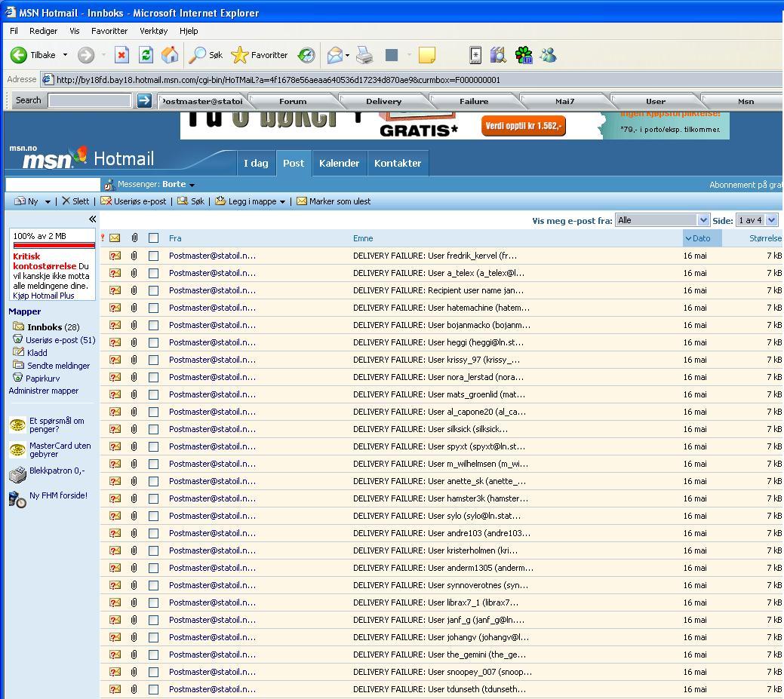Collapse the sidebar with double chevron
Image resolution: width=784 pixels, height=699 pixels.
92,219
